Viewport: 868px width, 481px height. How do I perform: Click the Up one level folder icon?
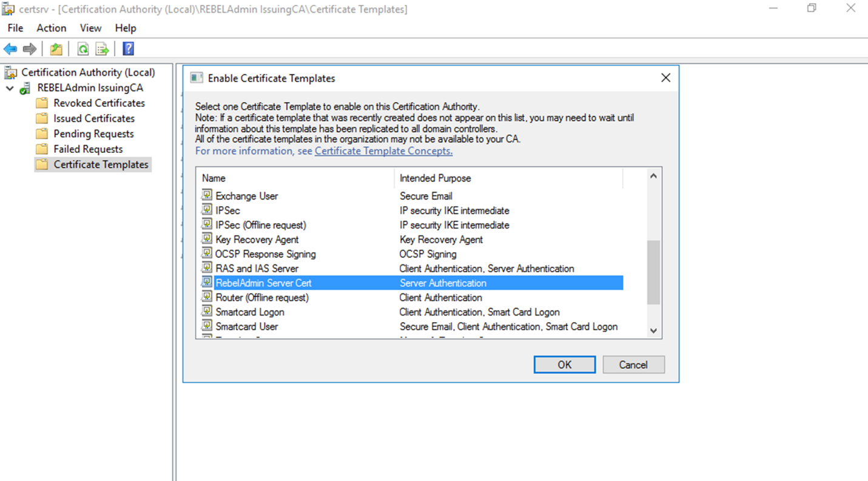tap(56, 49)
